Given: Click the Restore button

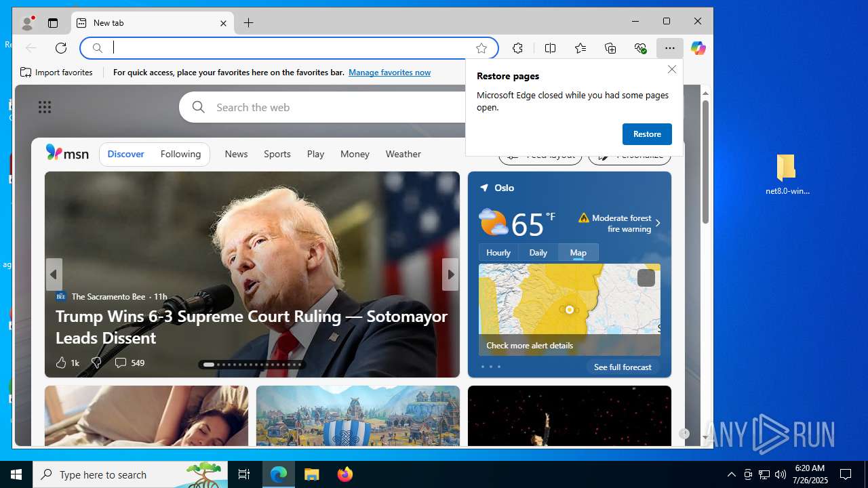Looking at the screenshot, I should [647, 134].
